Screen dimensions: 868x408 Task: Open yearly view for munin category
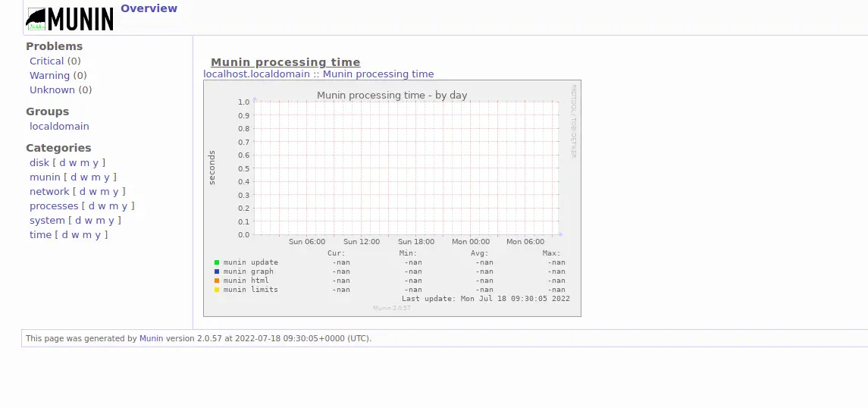pyautogui.click(x=108, y=177)
